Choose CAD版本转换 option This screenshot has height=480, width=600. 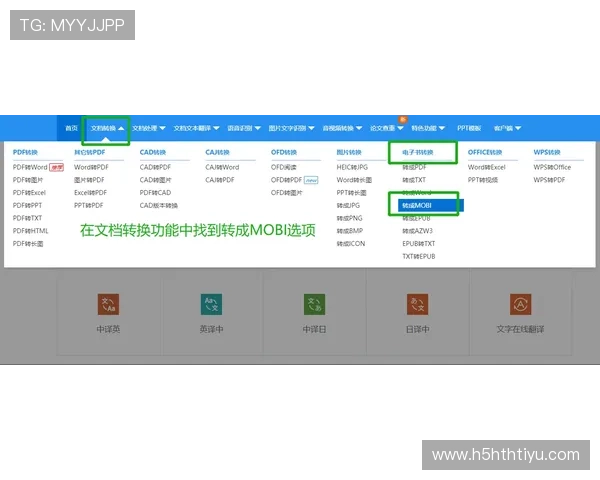coord(158,206)
